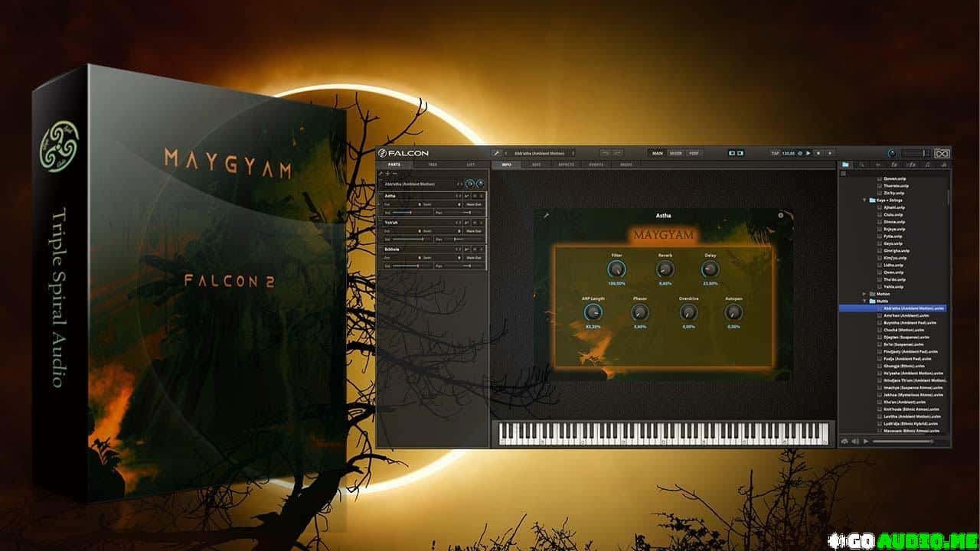980x551 pixels.
Task: Click the metronome icon beside tempo
Action: click(x=800, y=153)
